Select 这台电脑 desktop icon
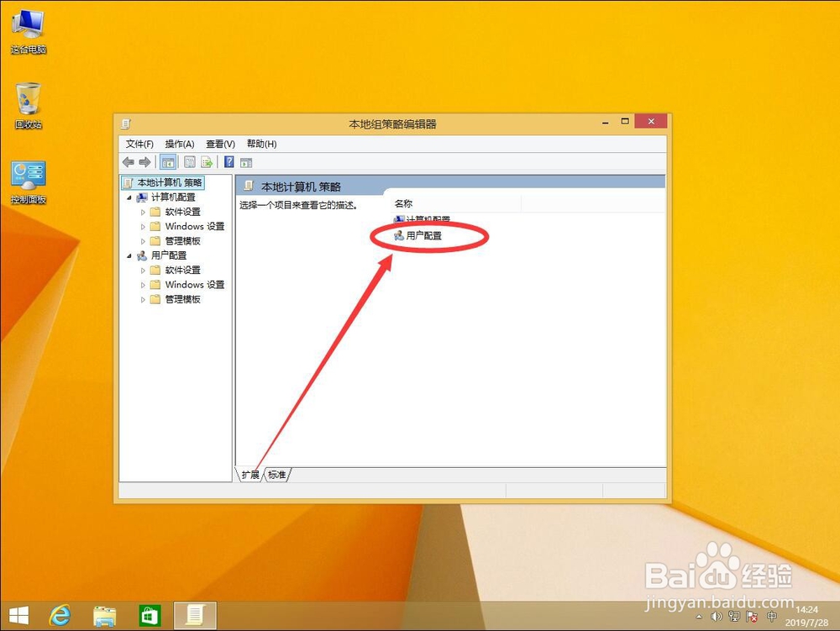 pyautogui.click(x=29, y=32)
